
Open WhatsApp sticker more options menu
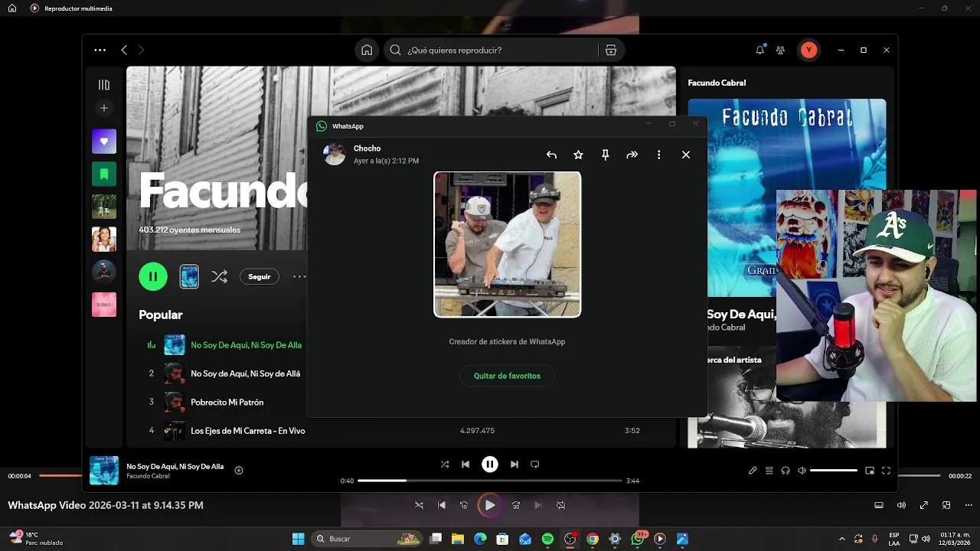[x=658, y=155]
